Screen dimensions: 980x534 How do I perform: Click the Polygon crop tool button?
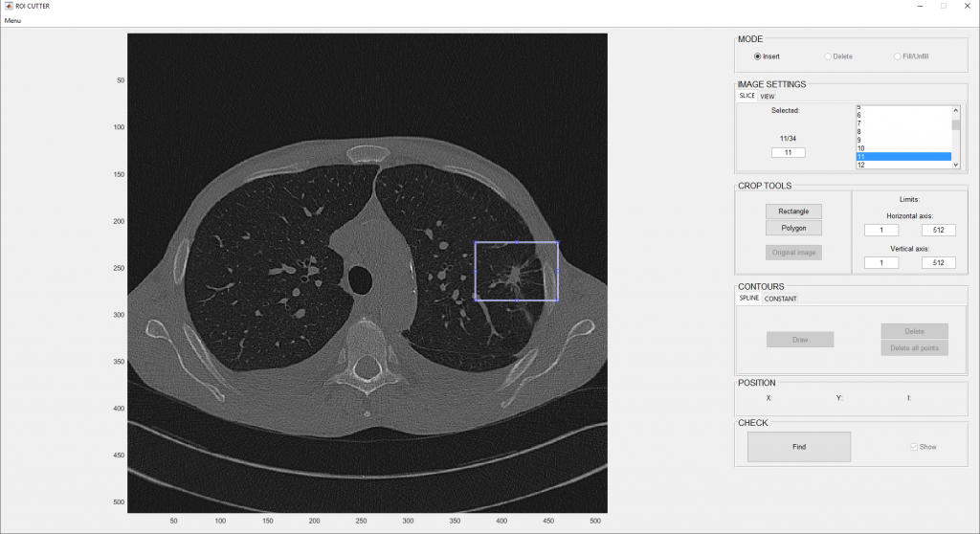(x=793, y=228)
